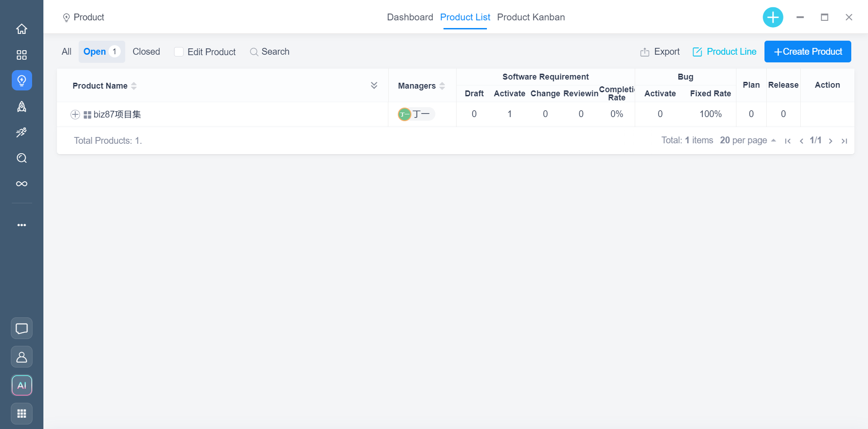Click the infinity DevOps icon in sidebar
Screen dimensions: 868x429
click(22, 184)
